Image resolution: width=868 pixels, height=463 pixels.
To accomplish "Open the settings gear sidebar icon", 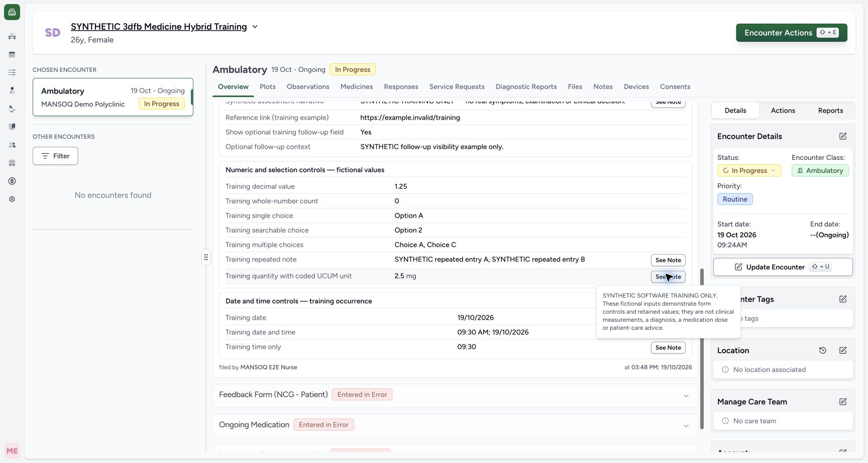I will (x=12, y=199).
